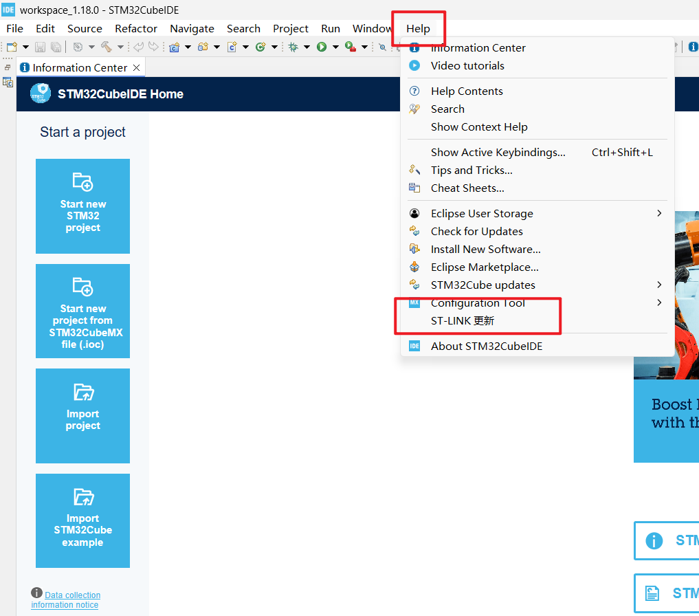Screen dimensions: 699x616
Task: Expand Eclipse User Storage submenu
Action: (x=537, y=213)
